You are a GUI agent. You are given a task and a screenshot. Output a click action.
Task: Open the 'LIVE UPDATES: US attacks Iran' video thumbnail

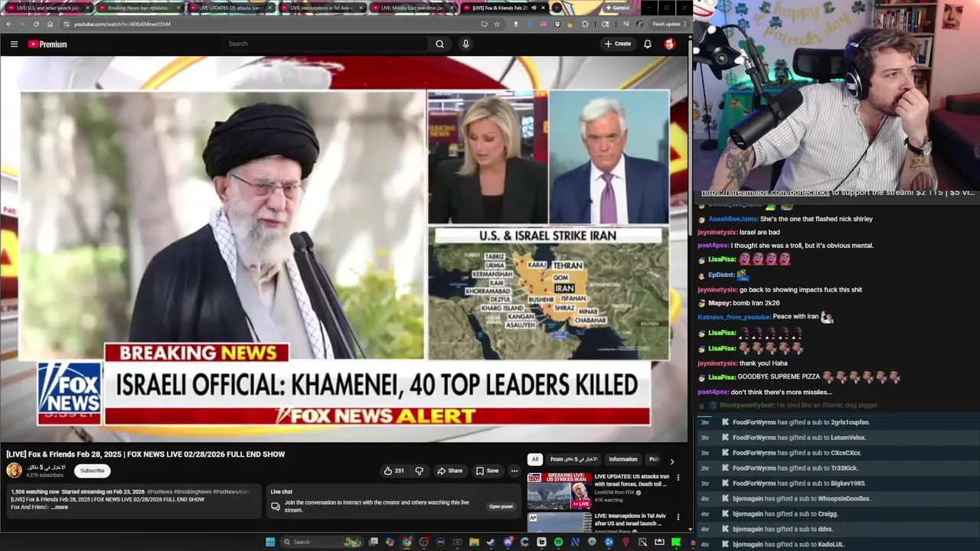point(559,491)
